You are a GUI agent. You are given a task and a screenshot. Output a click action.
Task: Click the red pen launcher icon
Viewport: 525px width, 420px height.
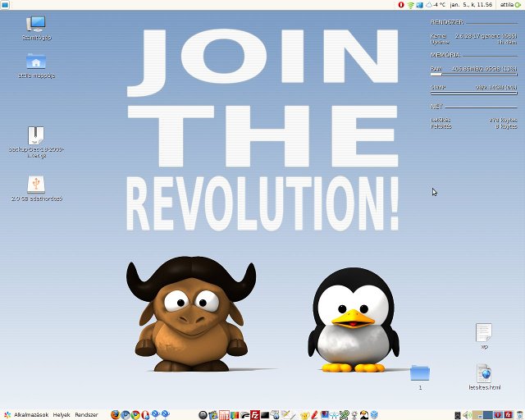314,415
